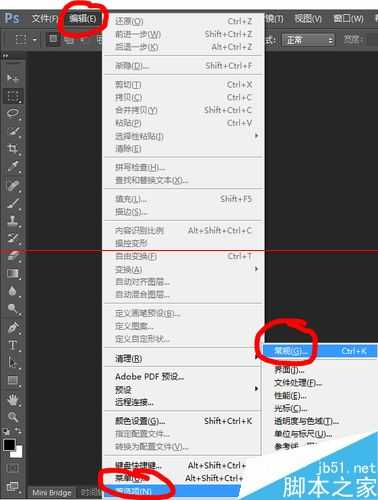The height and width of the screenshot is (500, 378).
Task: Select the Rectangle shape tool
Action: point(13,380)
